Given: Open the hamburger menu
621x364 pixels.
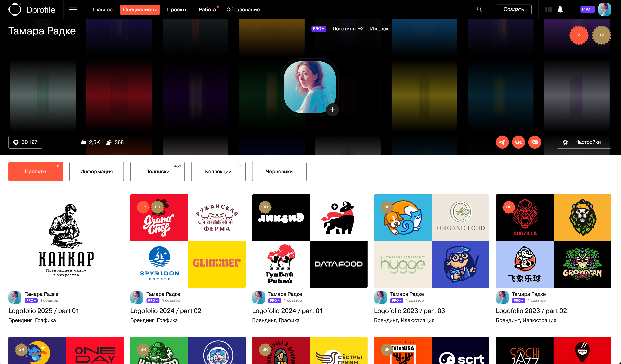Looking at the screenshot, I should 73,10.
